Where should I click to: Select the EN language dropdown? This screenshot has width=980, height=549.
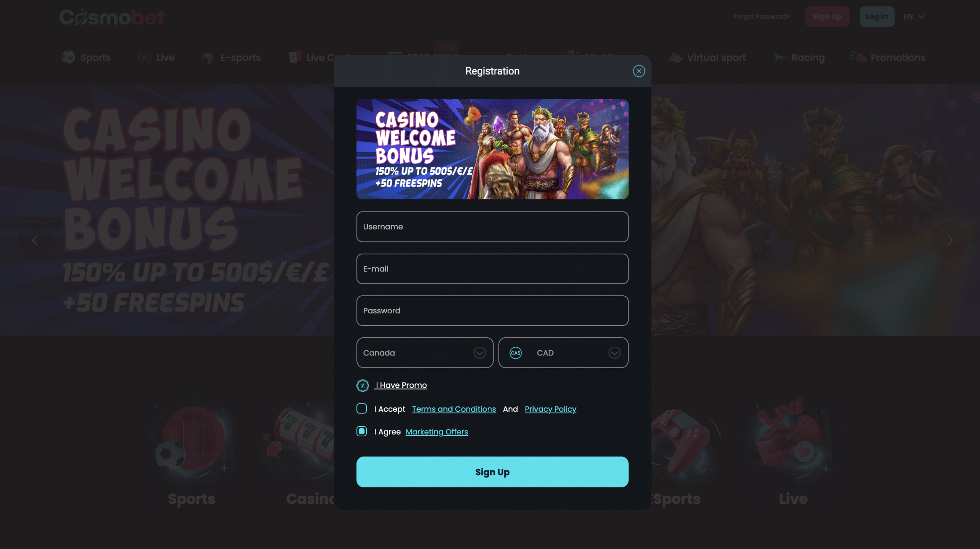(x=913, y=16)
